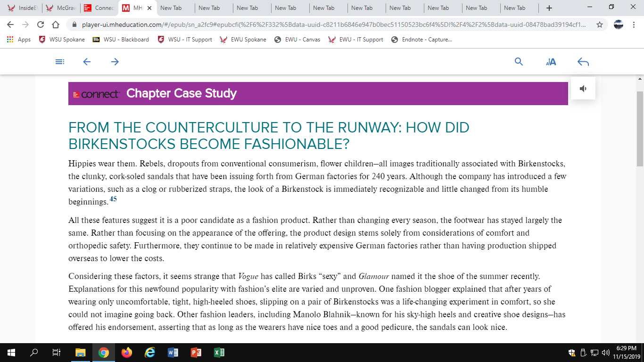Open Internet Explorer from the taskbar
This screenshot has height=362, width=644.
(x=149, y=352)
